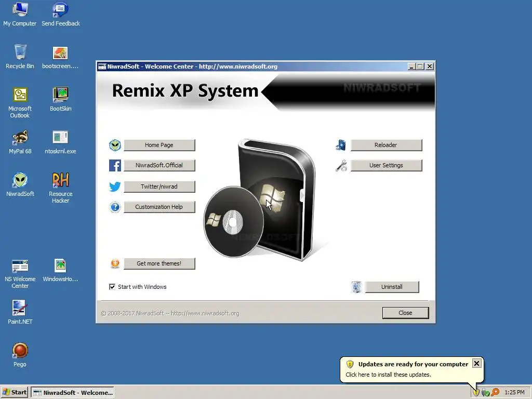532x399 pixels.
Task: Select the Pego desktop icon
Action: [20, 355]
